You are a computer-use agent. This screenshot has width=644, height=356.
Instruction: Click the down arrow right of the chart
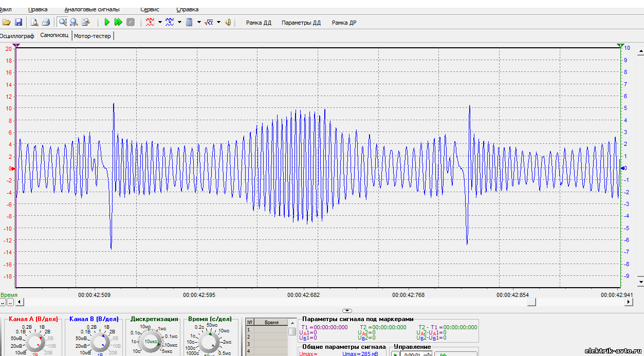[x=640, y=282]
